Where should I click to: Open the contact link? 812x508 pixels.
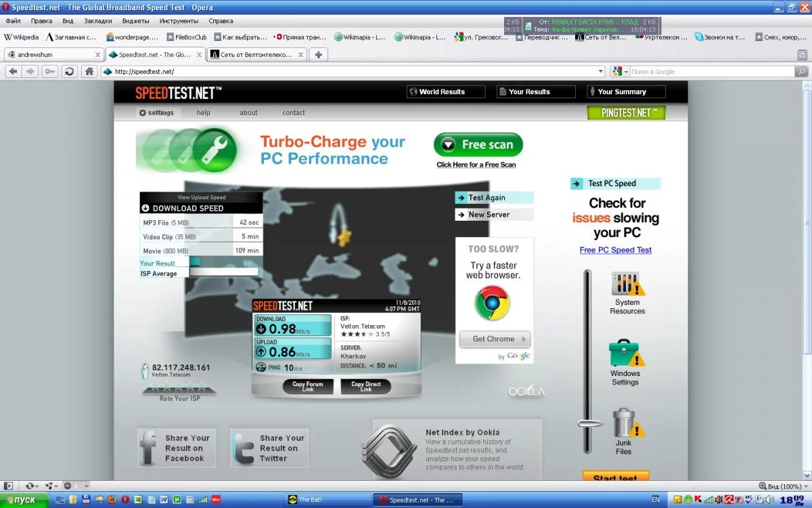click(294, 113)
